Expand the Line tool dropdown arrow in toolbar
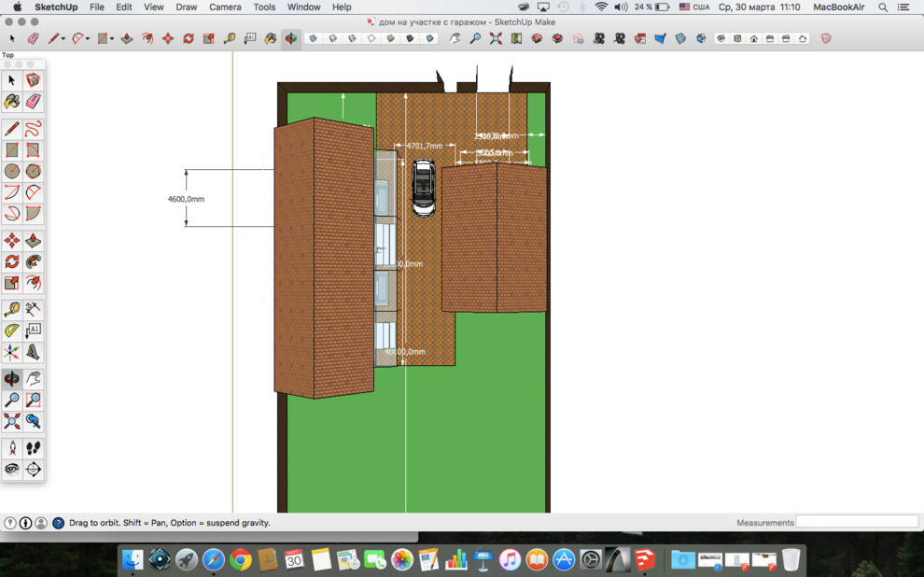 point(63,39)
